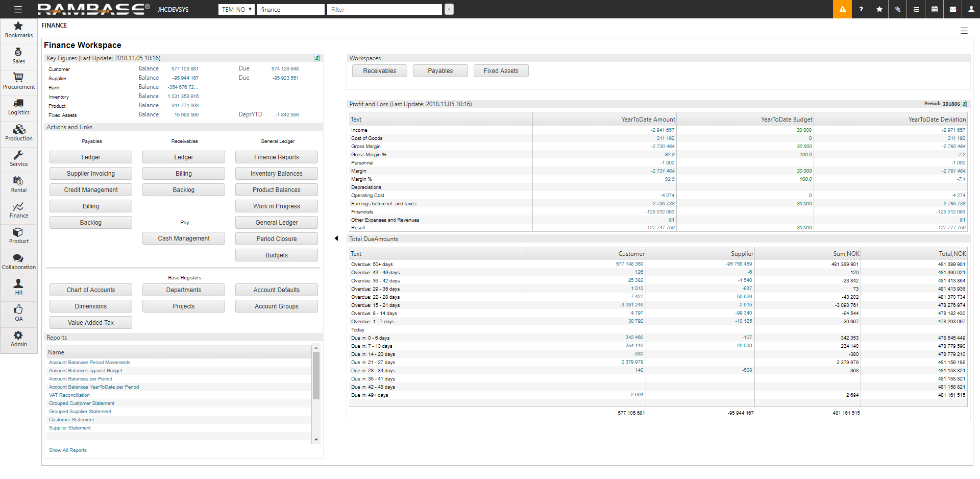Screen dimensions: 980x479
Task: Click the Reports list scrollbar down arrow
Action: pyautogui.click(x=316, y=440)
